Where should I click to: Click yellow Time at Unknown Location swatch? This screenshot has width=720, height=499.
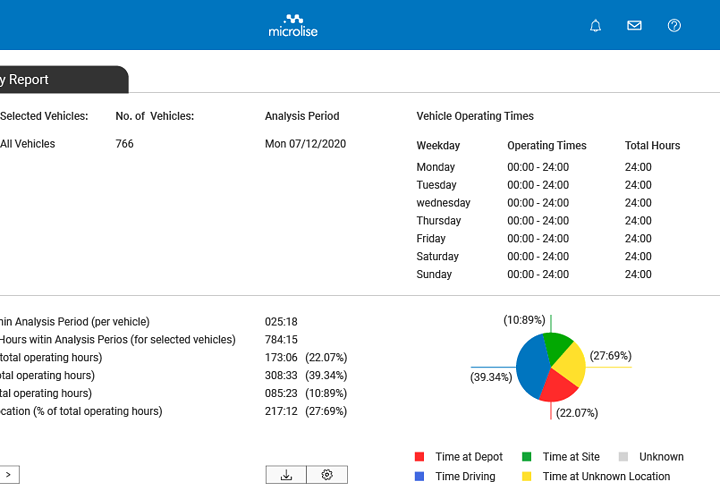coord(527,477)
